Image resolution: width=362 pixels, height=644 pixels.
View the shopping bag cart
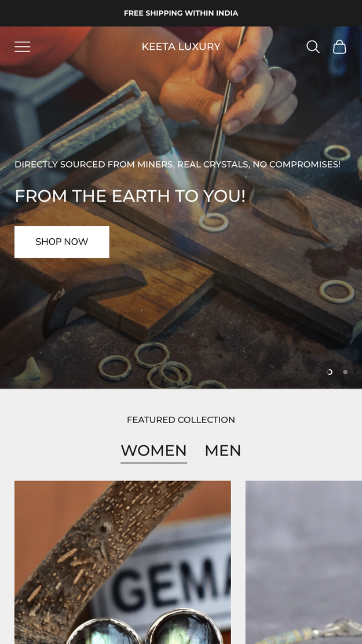pos(339,47)
